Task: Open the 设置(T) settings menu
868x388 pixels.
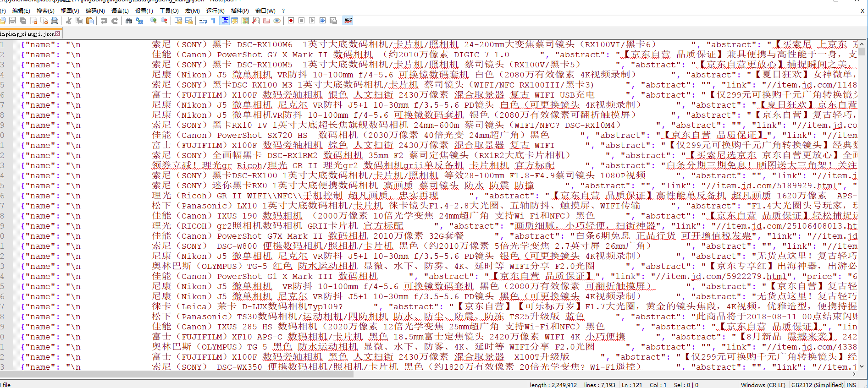Action: 144,11
